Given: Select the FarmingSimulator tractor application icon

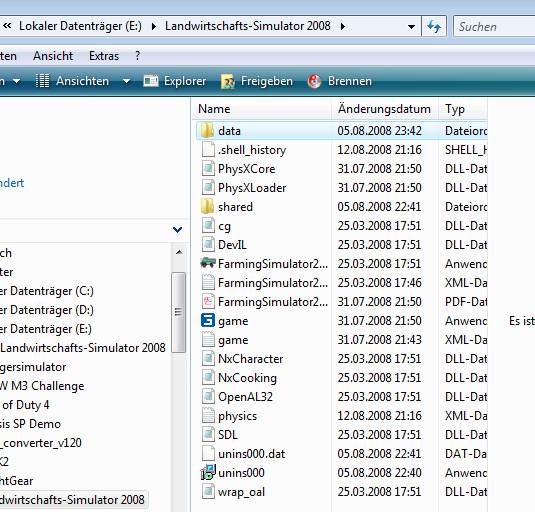Looking at the screenshot, I should pos(208,263).
